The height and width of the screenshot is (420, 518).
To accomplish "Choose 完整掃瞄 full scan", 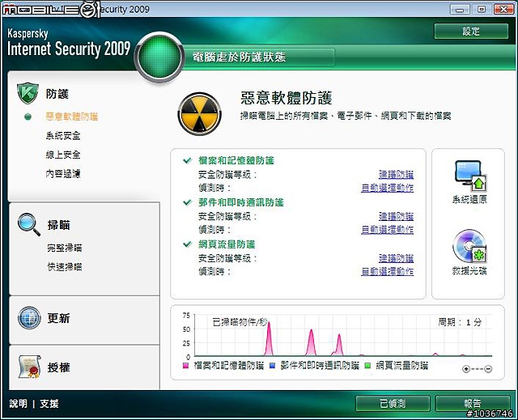I will pyautogui.click(x=65, y=248).
